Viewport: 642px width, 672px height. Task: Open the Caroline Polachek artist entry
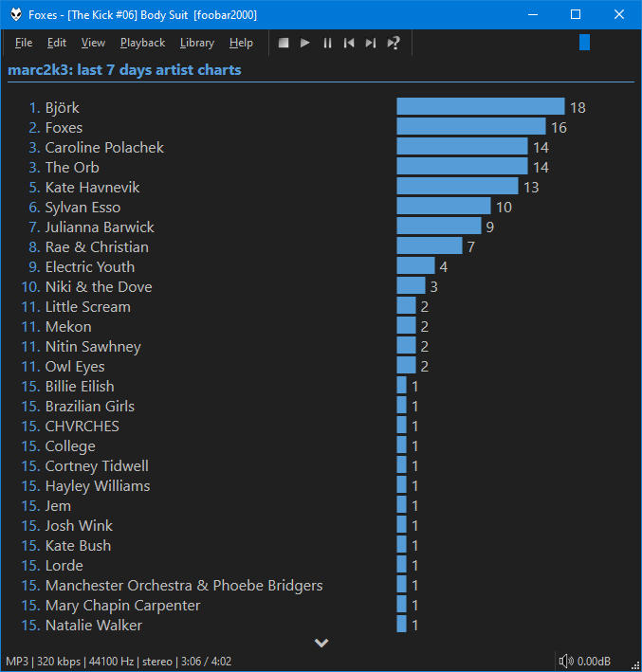coord(104,148)
